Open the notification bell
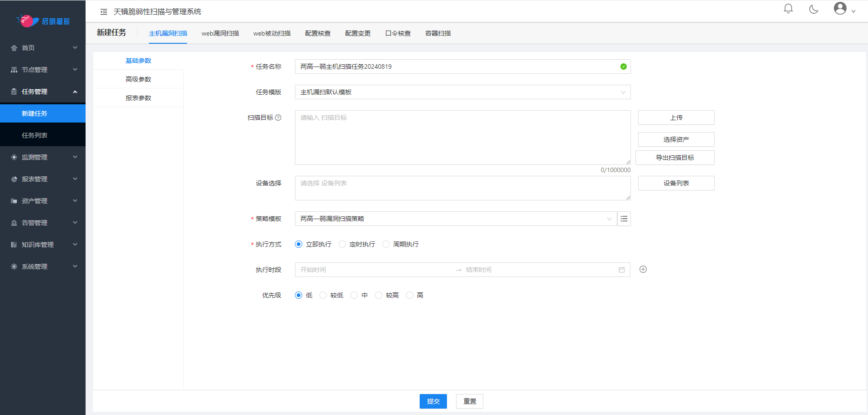Image resolution: width=868 pixels, height=415 pixels. (x=788, y=8)
